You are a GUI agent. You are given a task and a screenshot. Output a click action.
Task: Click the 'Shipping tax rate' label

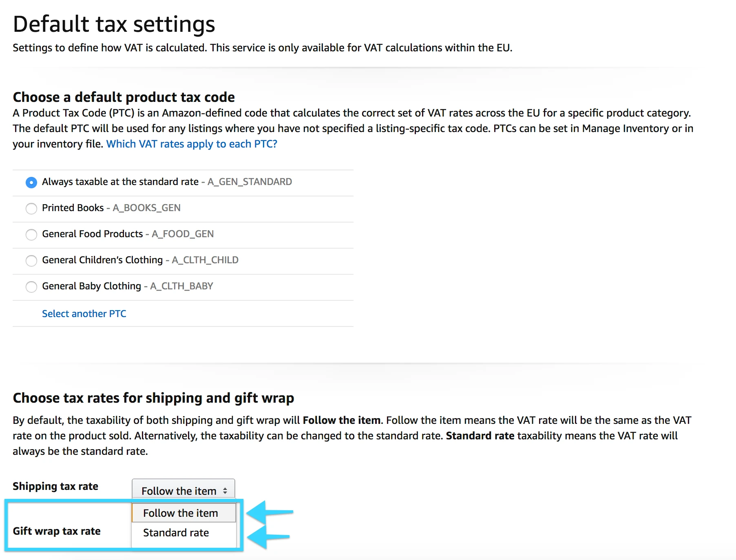coord(55,486)
